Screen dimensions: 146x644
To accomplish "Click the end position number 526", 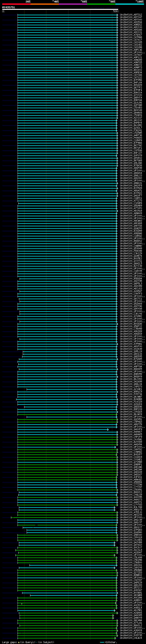I will point(115,11).
